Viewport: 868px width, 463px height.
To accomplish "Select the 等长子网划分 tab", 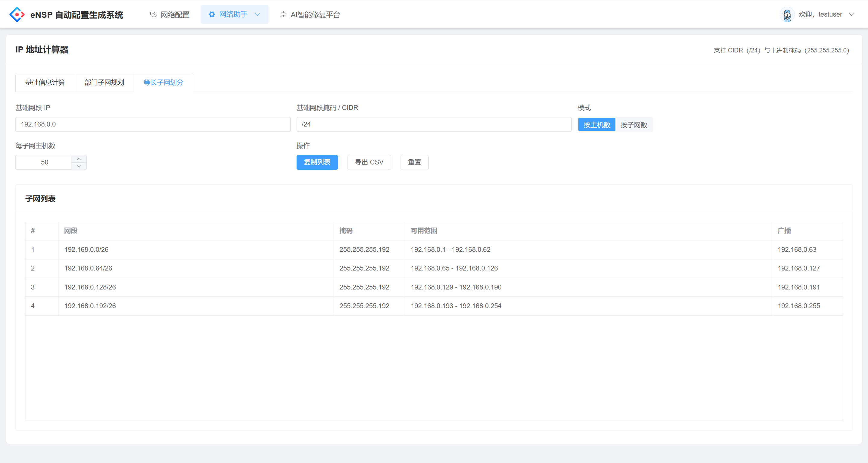I will [x=163, y=83].
